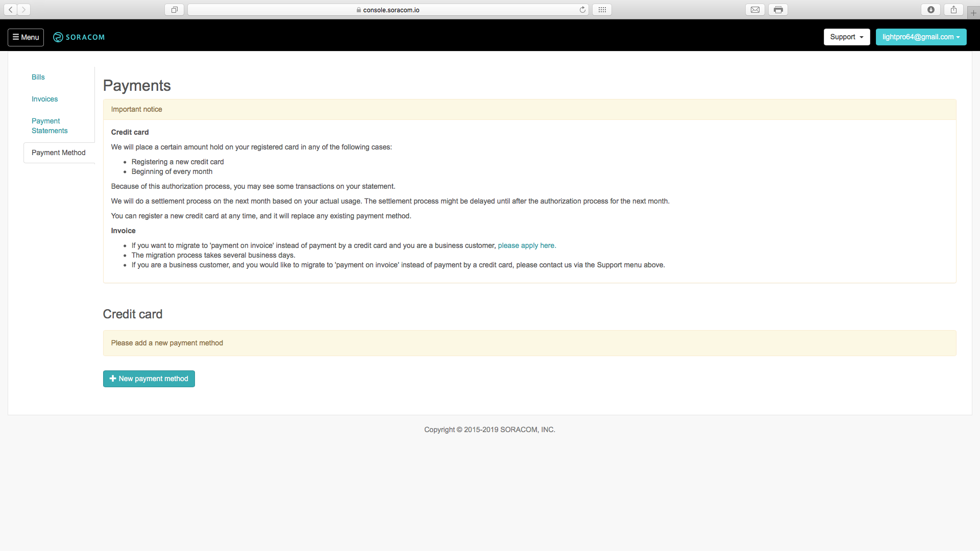Click the console.soracom.io address bar

(x=388, y=10)
